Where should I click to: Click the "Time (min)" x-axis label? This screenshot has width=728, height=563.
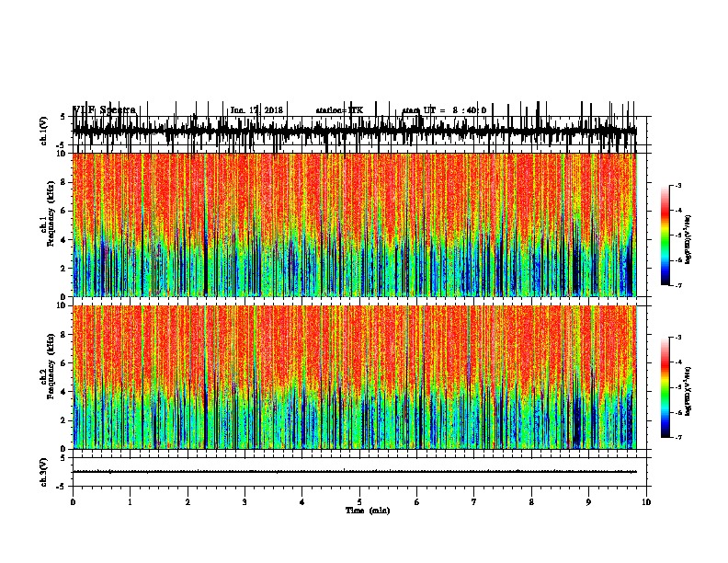(368, 511)
